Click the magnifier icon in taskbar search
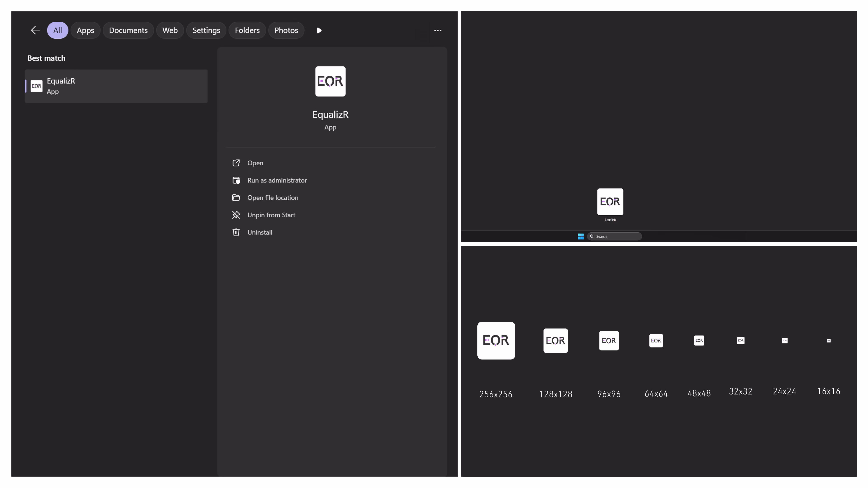 coord(592,236)
